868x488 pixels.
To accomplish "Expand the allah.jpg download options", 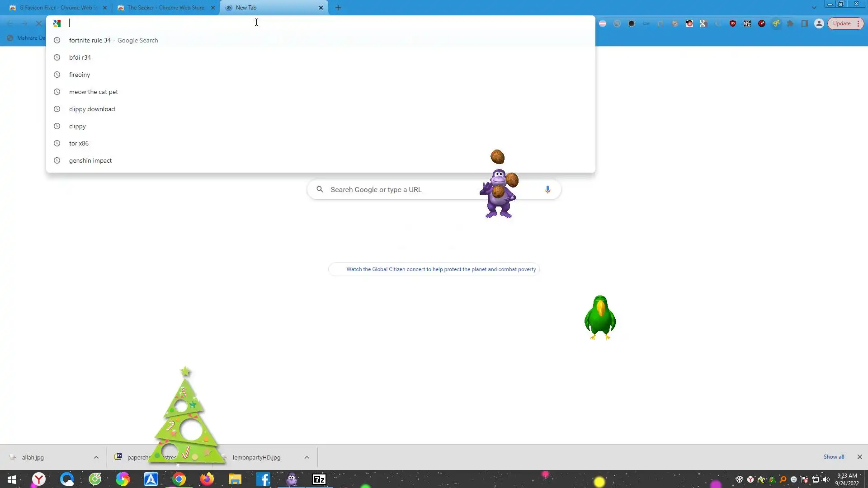I will [96, 457].
